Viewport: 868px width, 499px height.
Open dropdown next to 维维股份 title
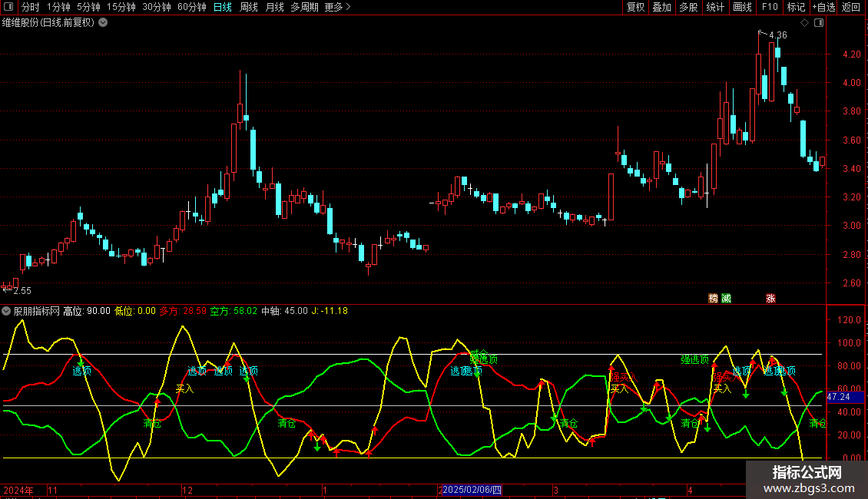(x=104, y=22)
